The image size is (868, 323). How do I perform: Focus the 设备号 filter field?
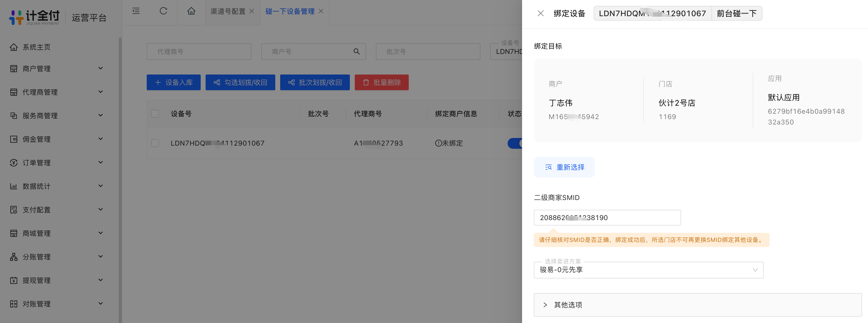pos(506,51)
